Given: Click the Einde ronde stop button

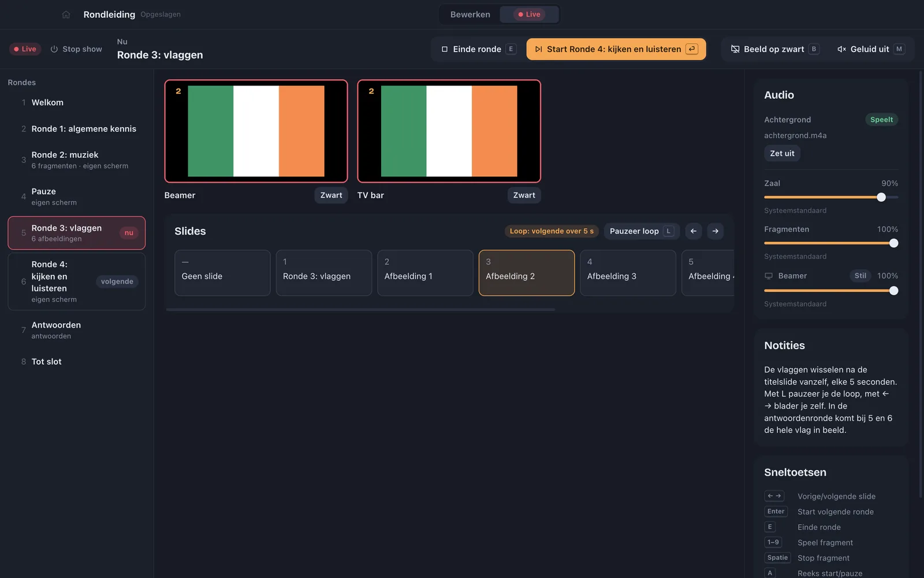Looking at the screenshot, I should [478, 49].
